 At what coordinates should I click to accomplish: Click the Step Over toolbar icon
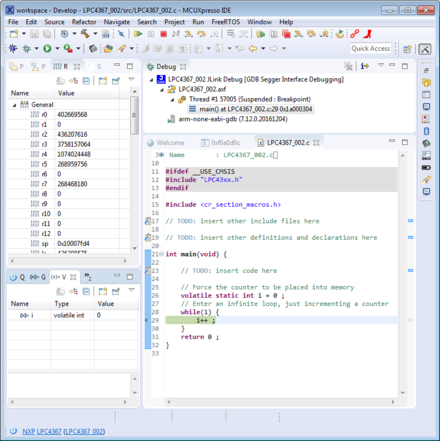(x=201, y=34)
